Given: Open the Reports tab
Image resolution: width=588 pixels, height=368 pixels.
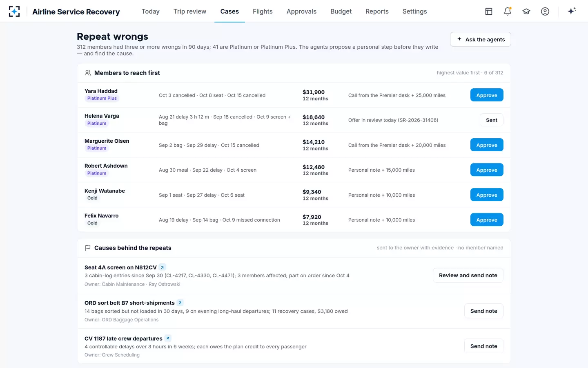Looking at the screenshot, I should [x=377, y=11].
